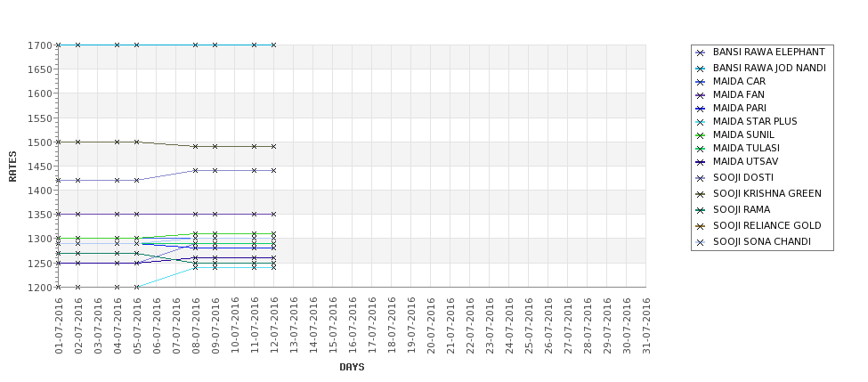Click the 01-07-2016 date label

pyautogui.click(x=59, y=326)
